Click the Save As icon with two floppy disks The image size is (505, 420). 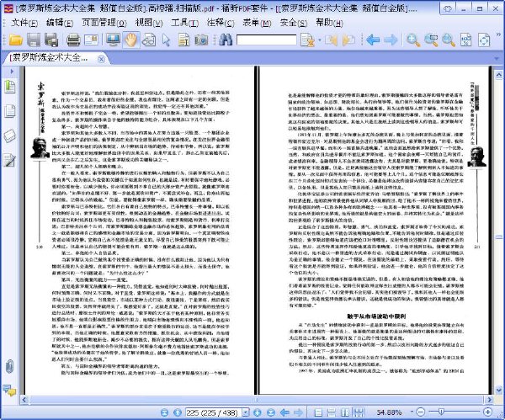(51, 40)
